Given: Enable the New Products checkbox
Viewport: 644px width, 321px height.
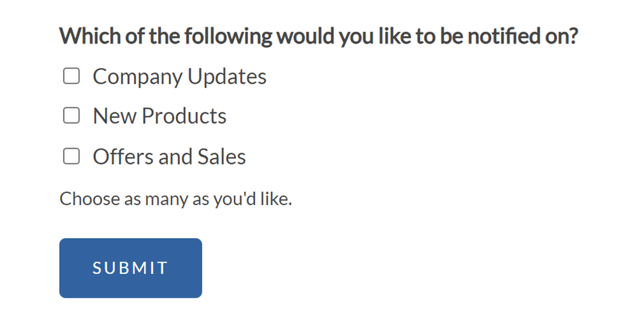Looking at the screenshot, I should click(71, 116).
